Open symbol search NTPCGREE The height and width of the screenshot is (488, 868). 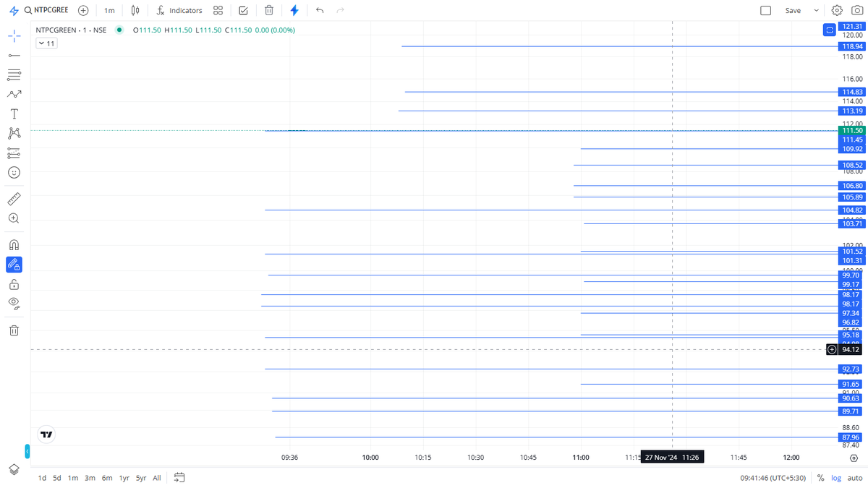pos(46,11)
